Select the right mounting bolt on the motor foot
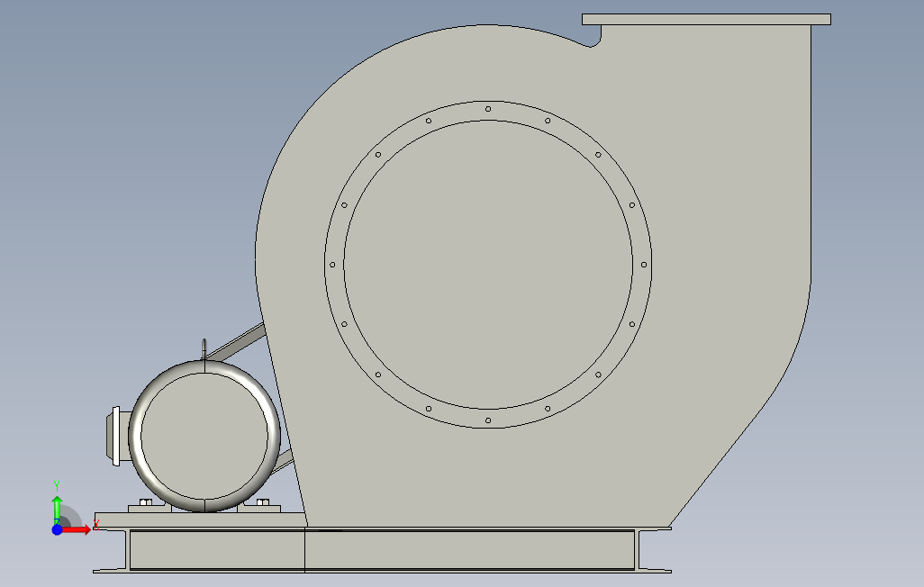 (263, 502)
